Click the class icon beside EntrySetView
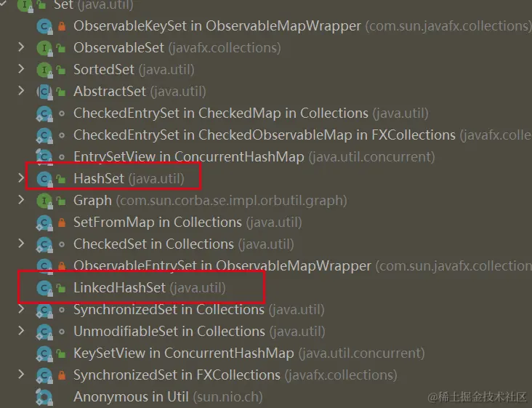Viewport: 532px width, 408px height. click(x=44, y=157)
